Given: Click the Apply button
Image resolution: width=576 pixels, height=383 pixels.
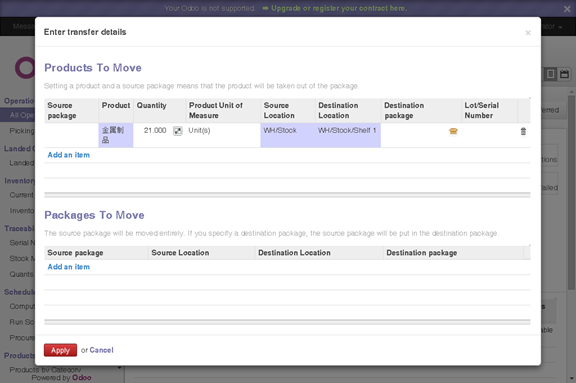Looking at the screenshot, I should [x=60, y=350].
